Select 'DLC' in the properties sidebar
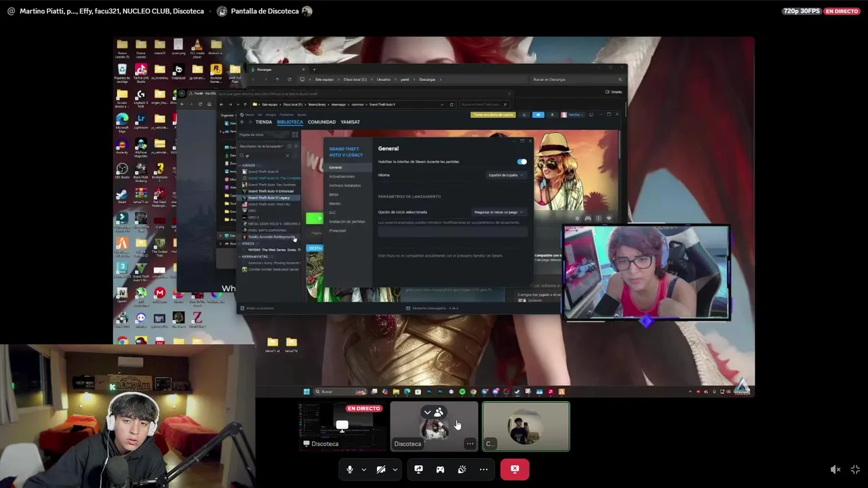 332,213
